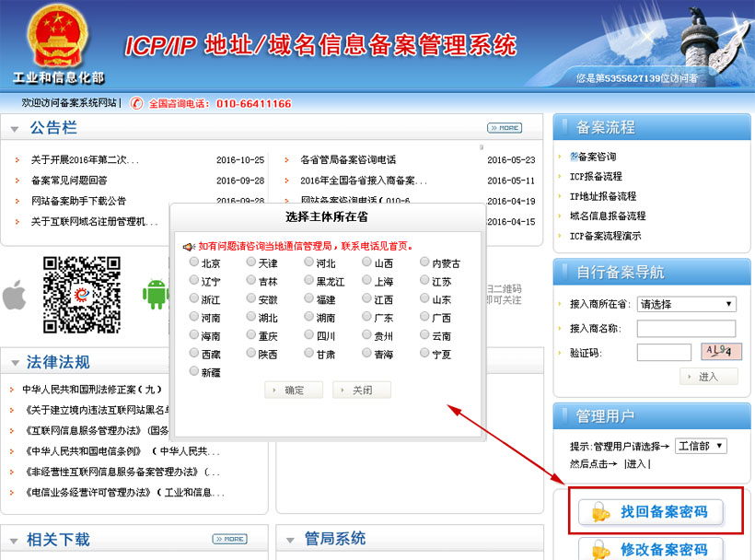Click the QR code image

[x=82, y=294]
